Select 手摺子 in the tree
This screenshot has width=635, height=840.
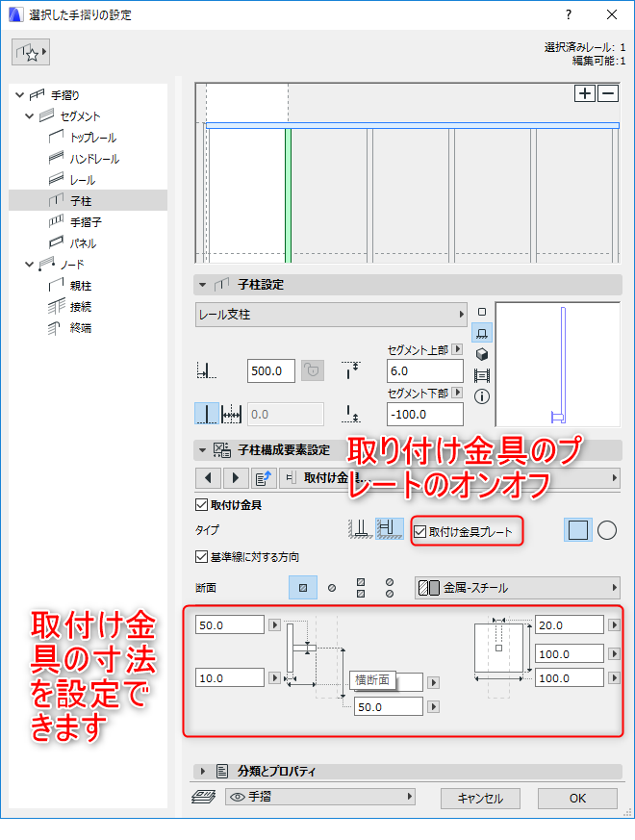click(x=86, y=221)
